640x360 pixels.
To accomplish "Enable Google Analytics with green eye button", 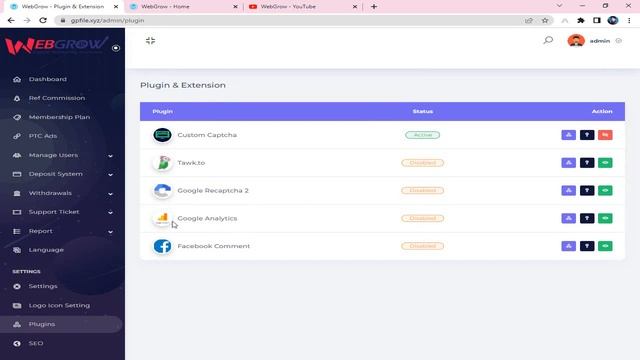I will 605,218.
